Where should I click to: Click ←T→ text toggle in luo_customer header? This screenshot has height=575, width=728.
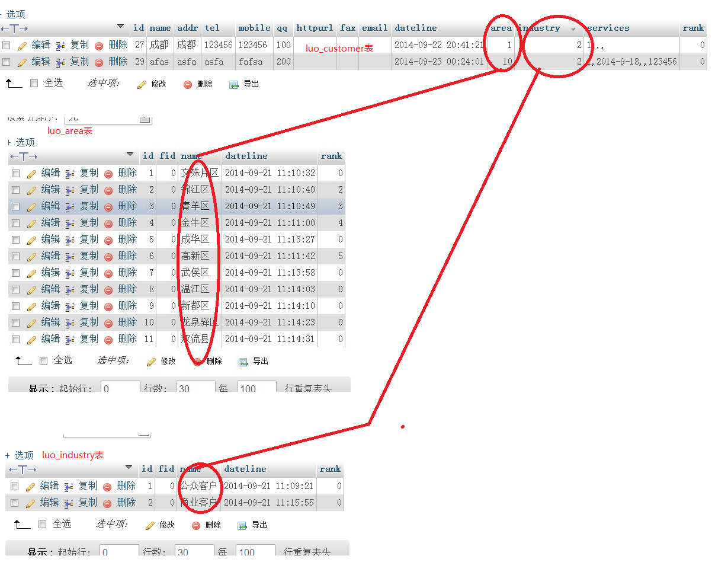(14, 28)
